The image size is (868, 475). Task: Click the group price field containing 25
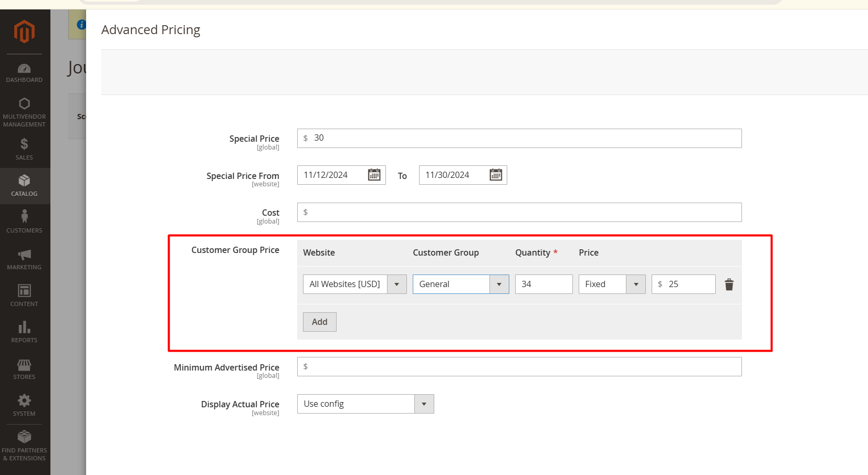684,284
